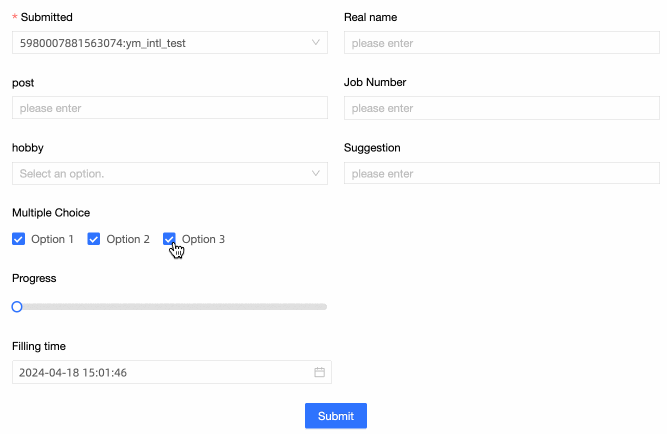
Task: Click the Option 3 label text
Action: point(204,239)
